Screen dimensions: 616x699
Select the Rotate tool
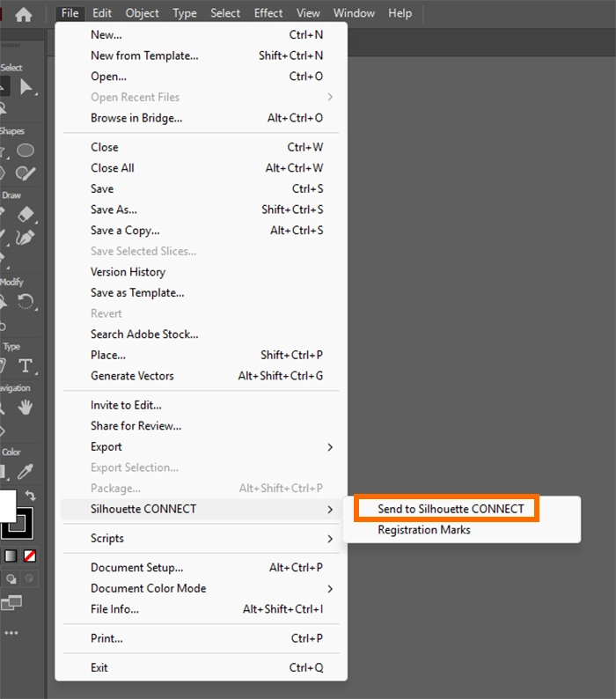pos(26,302)
